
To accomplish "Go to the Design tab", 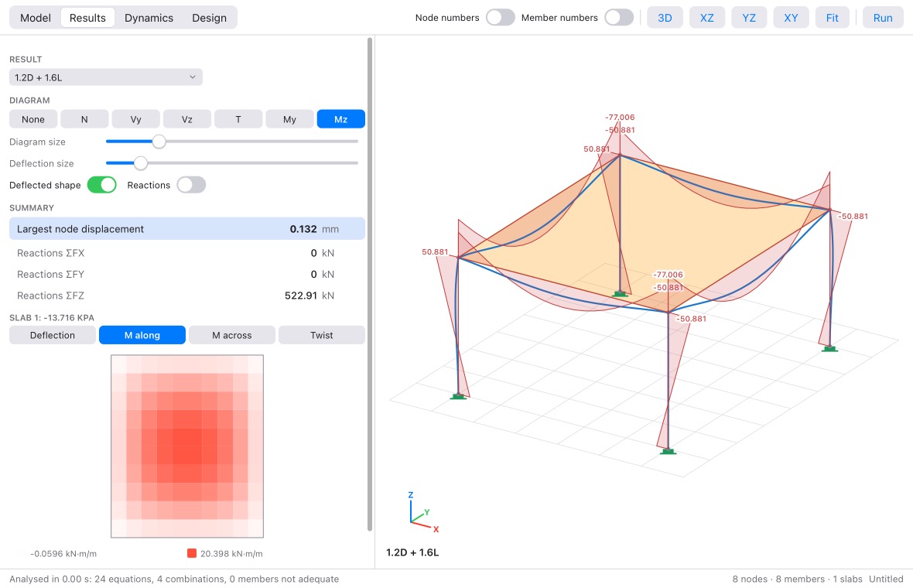I will coord(209,18).
